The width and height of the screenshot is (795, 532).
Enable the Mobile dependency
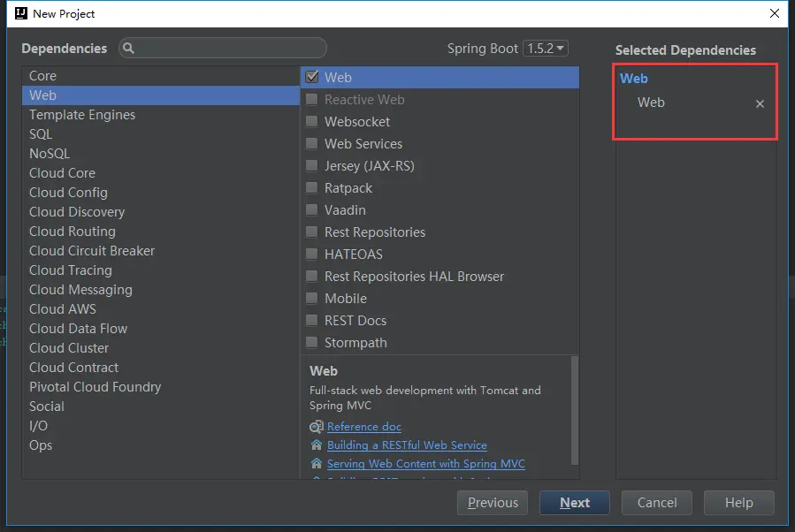tap(312, 299)
